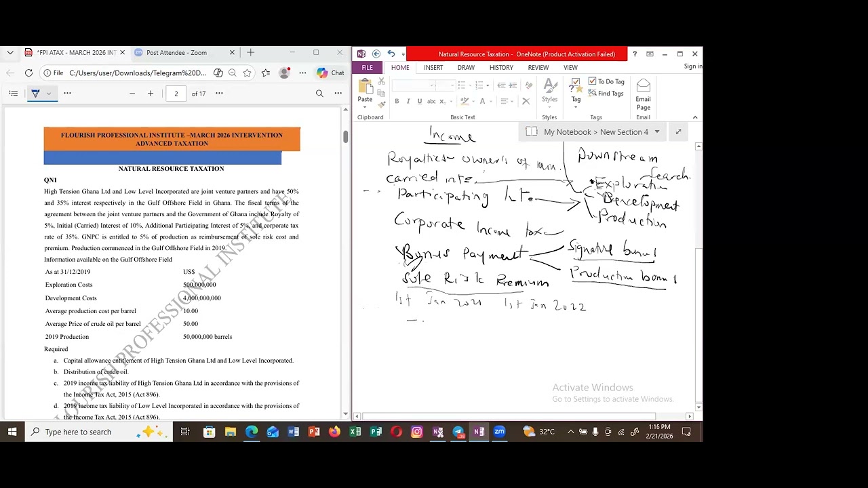The height and width of the screenshot is (488, 868).
Task: Open Telegram from the taskbar
Action: [458, 432]
